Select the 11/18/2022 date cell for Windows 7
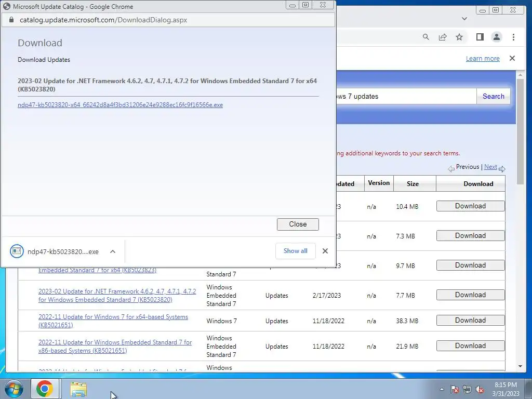 coord(328,321)
